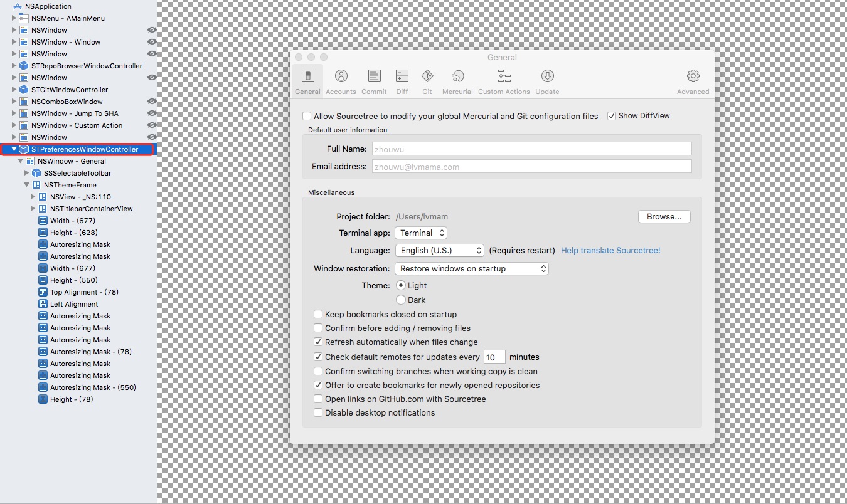Open the Accounts preferences pane icon
The height and width of the screenshot is (504, 847).
coord(341,76)
